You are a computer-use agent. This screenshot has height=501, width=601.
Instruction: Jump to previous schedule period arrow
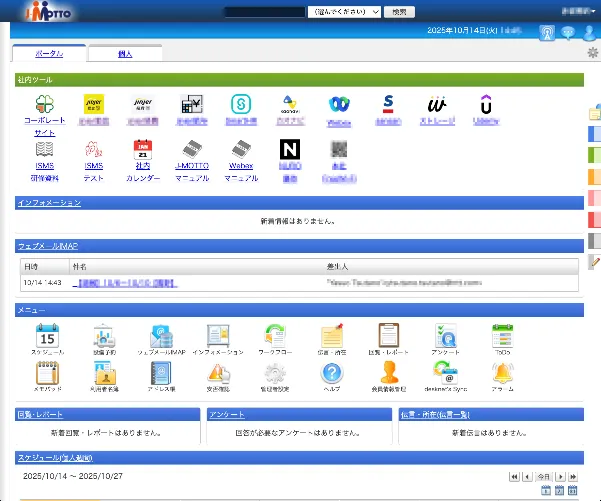coord(527,477)
